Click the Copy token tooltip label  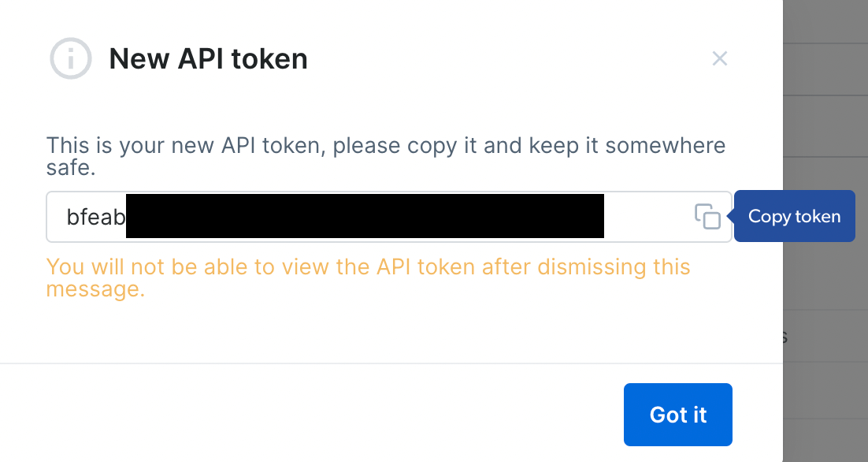point(794,216)
